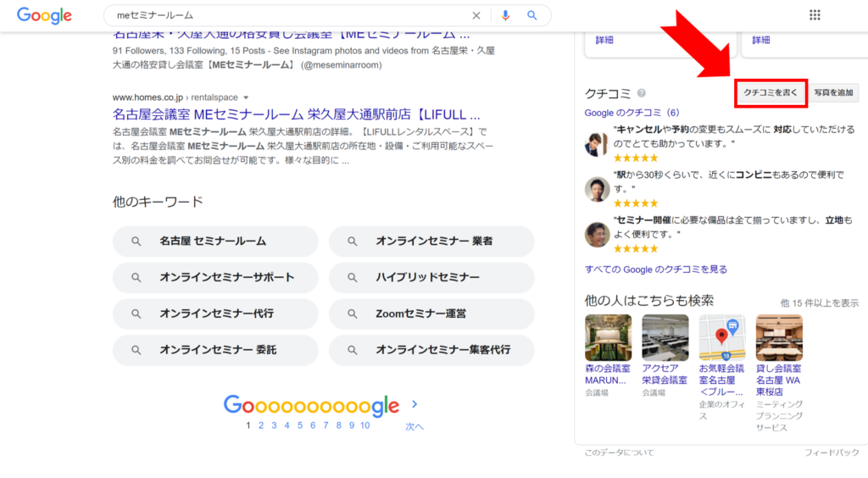The image size is (868, 478).
Task: Click the next-page chevron beside the Gooooogle logo
Action: coord(415,404)
